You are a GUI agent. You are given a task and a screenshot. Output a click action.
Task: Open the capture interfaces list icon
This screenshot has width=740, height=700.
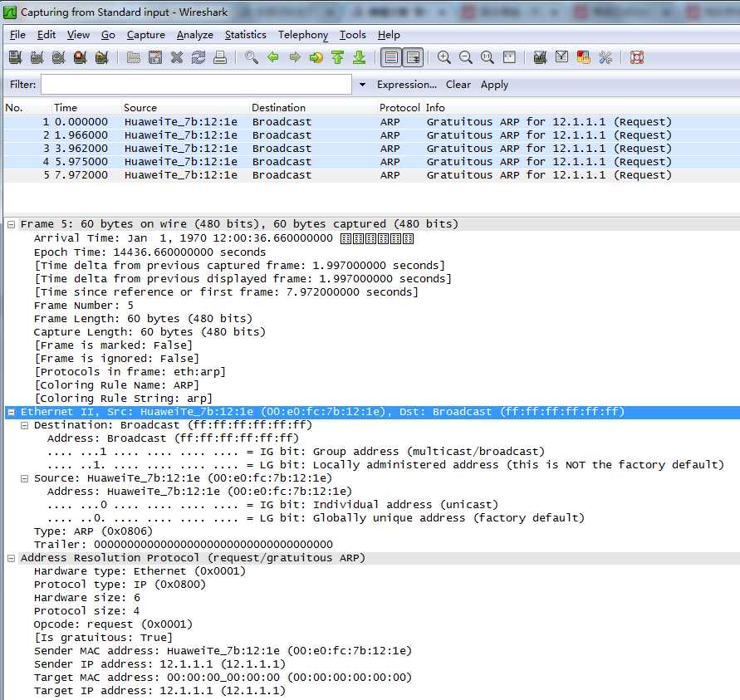tap(15, 57)
